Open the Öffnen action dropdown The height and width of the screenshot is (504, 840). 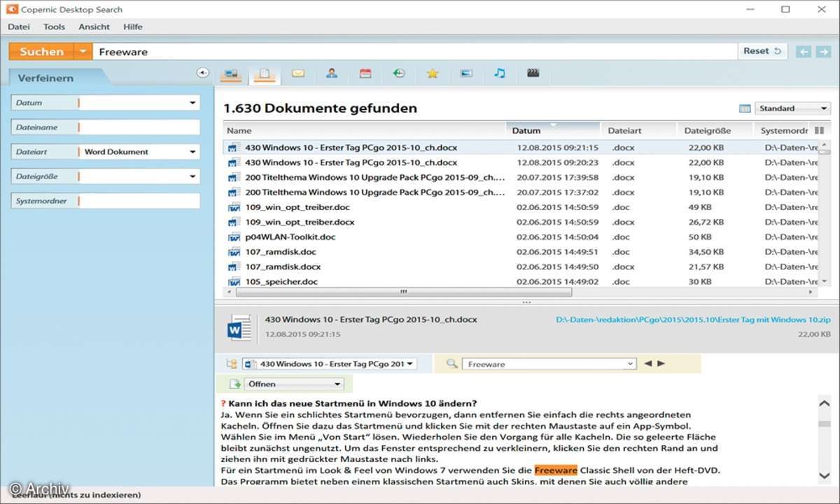tap(294, 384)
